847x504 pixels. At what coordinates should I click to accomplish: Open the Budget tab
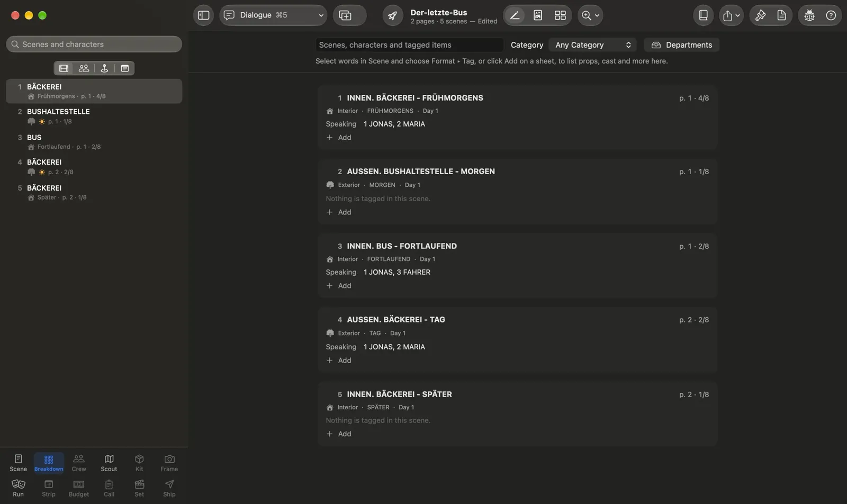coord(79,488)
